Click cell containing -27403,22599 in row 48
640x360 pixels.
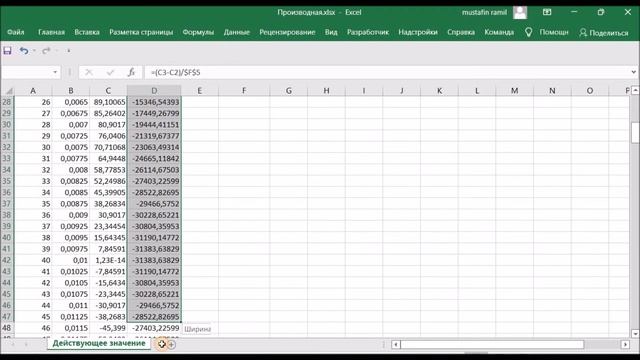[x=154, y=328]
